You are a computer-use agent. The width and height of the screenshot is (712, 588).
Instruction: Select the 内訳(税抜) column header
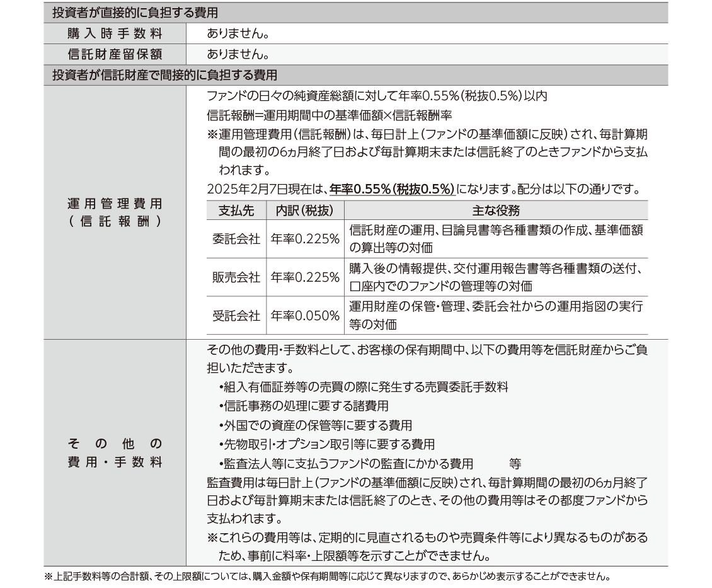305,210
